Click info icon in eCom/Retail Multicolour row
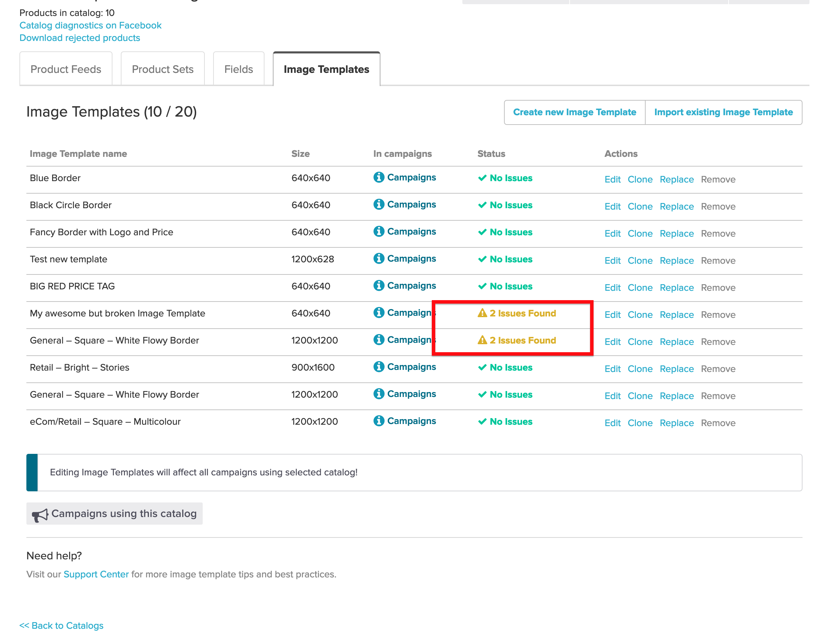840x644 pixels. coord(378,421)
